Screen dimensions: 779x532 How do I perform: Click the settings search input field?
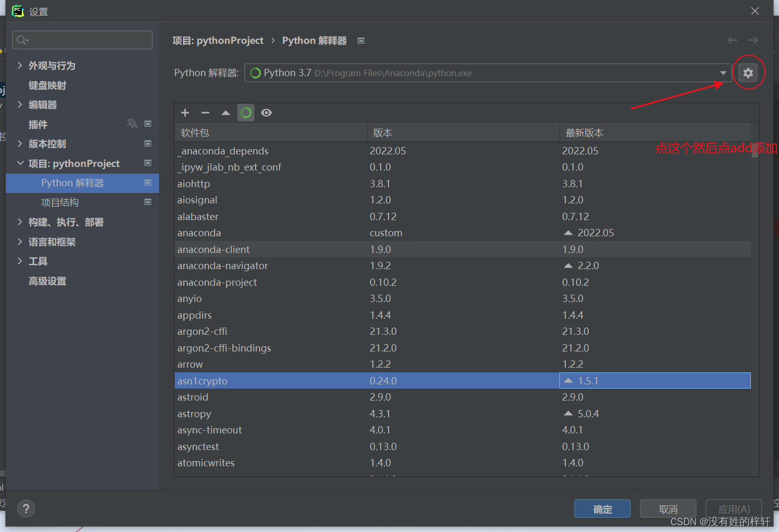(82, 40)
